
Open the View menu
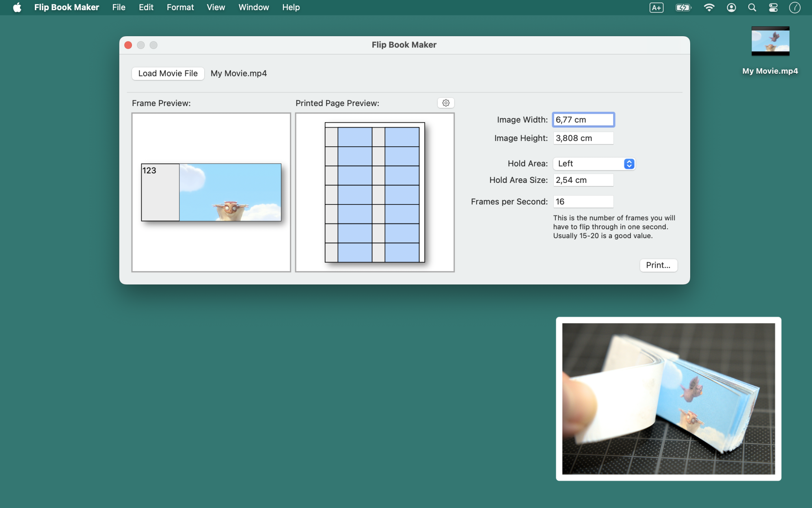coord(216,7)
